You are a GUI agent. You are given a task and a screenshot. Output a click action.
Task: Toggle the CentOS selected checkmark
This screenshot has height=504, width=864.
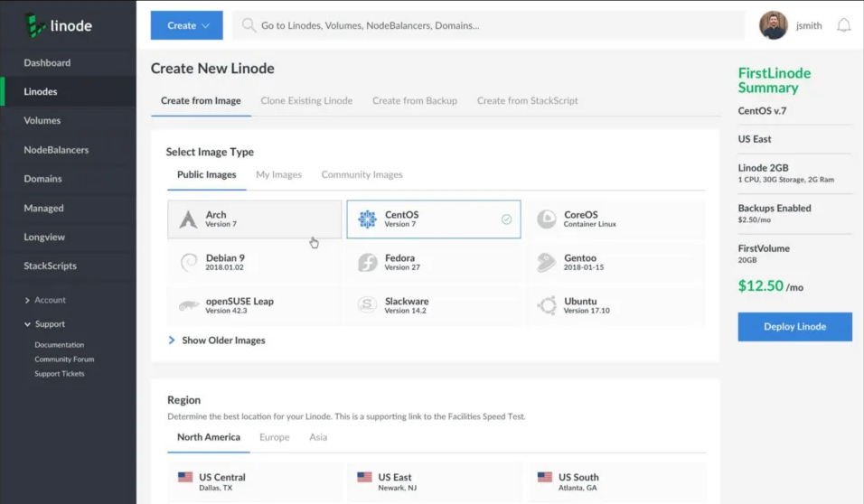click(x=506, y=219)
